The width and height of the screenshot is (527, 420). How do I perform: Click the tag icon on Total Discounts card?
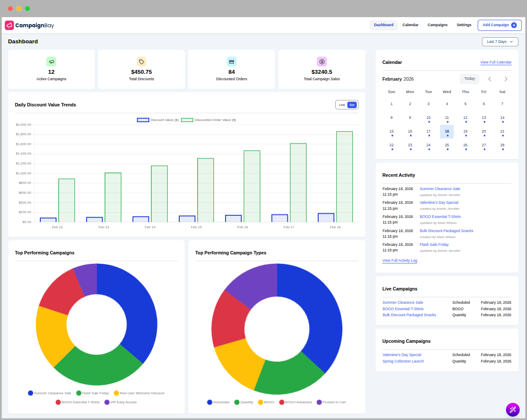141,61
